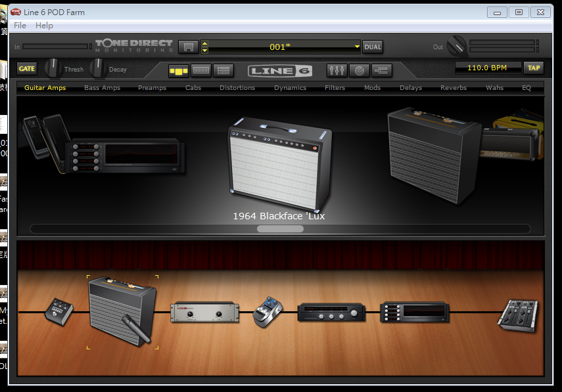
Task: Click the gate Decay knob
Action: pos(97,68)
